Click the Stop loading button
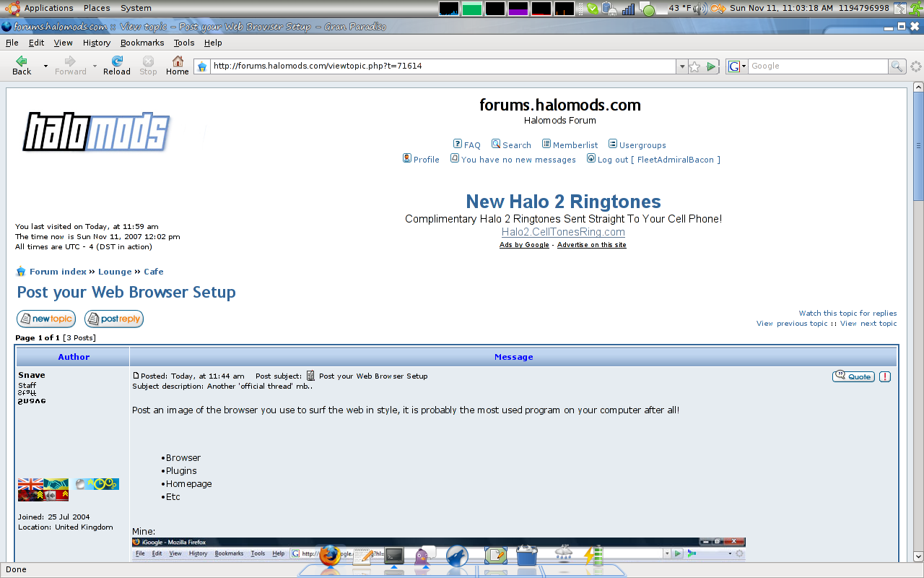The image size is (924, 578). (148, 65)
